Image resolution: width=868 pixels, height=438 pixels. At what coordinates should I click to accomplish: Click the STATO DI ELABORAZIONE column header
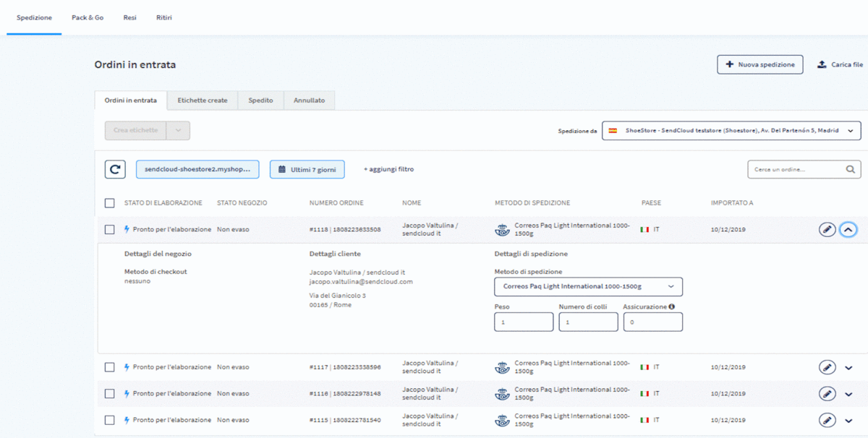tap(163, 203)
